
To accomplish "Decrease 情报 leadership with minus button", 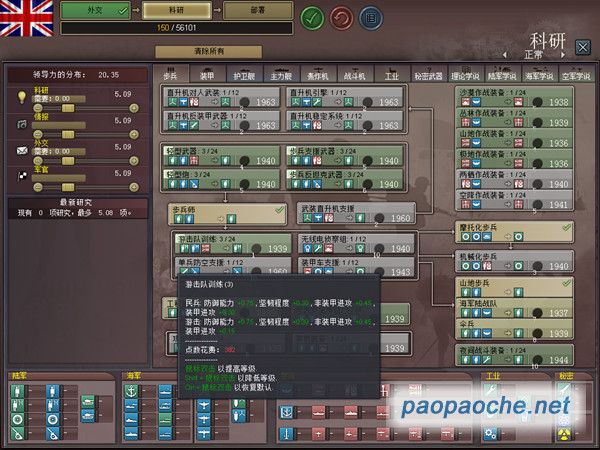I will pos(38,134).
